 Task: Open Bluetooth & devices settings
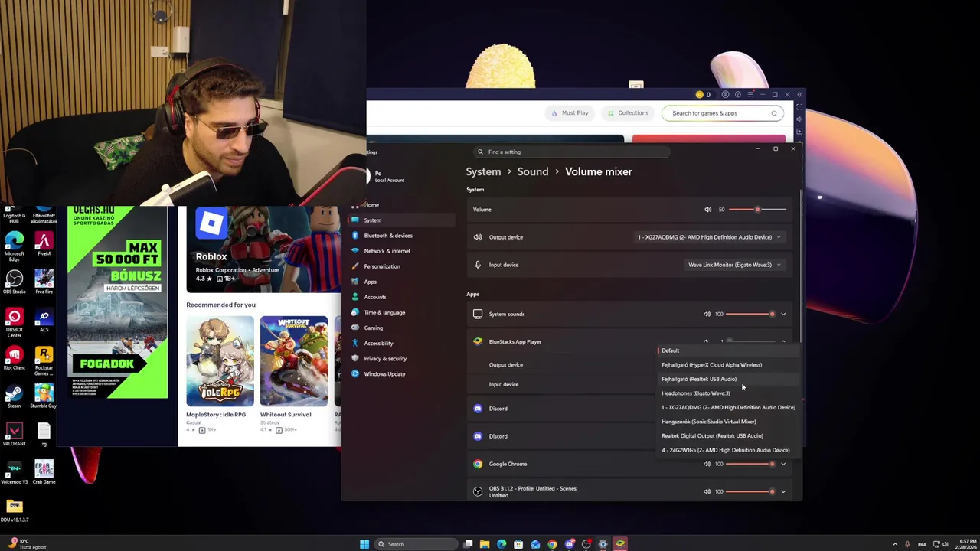pyautogui.click(x=402, y=236)
